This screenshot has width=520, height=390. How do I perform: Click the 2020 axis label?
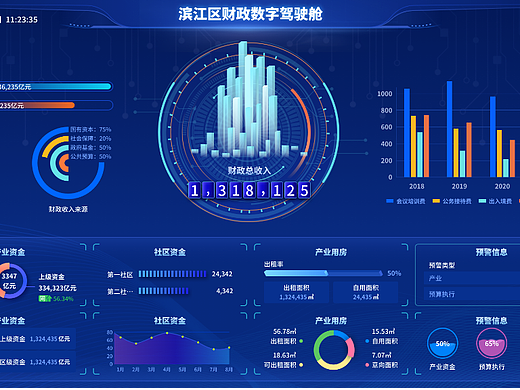[x=502, y=186]
